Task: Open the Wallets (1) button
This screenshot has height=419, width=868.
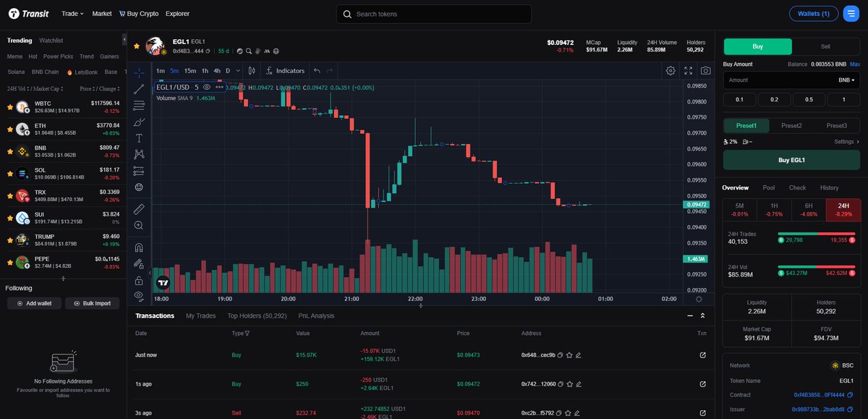Action: 814,14
